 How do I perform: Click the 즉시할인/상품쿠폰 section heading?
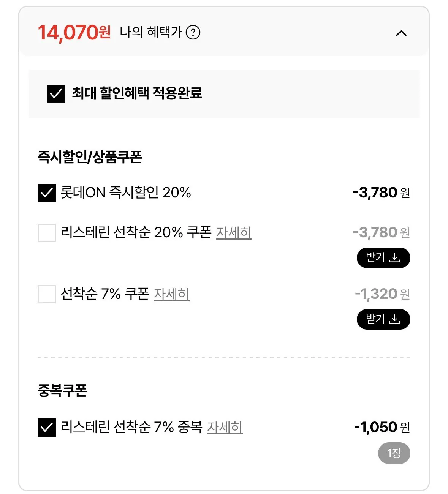[90, 157]
